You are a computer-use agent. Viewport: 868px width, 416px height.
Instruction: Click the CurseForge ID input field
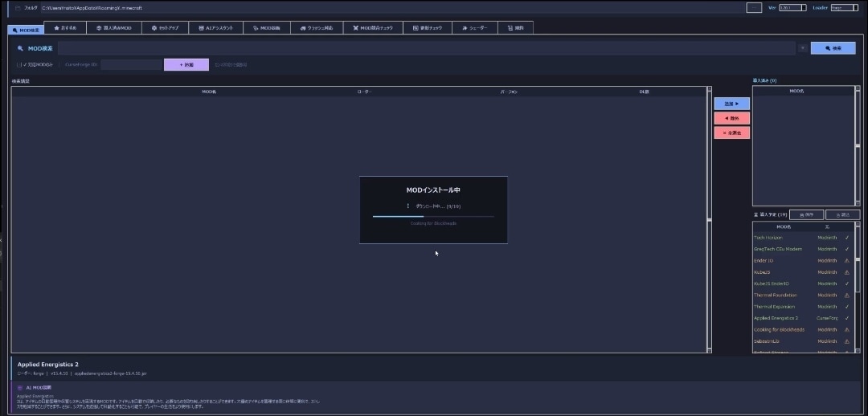(131, 65)
